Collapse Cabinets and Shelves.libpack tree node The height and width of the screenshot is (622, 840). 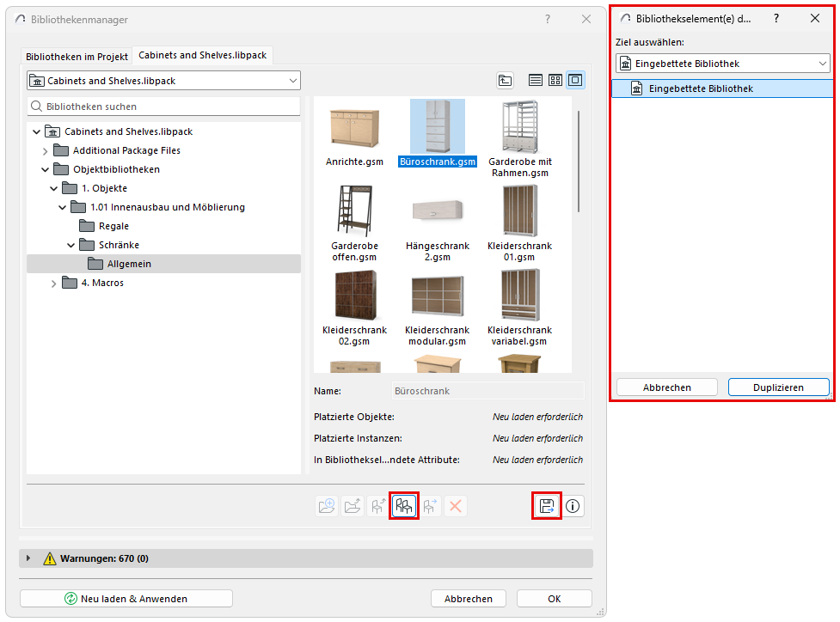(x=36, y=131)
